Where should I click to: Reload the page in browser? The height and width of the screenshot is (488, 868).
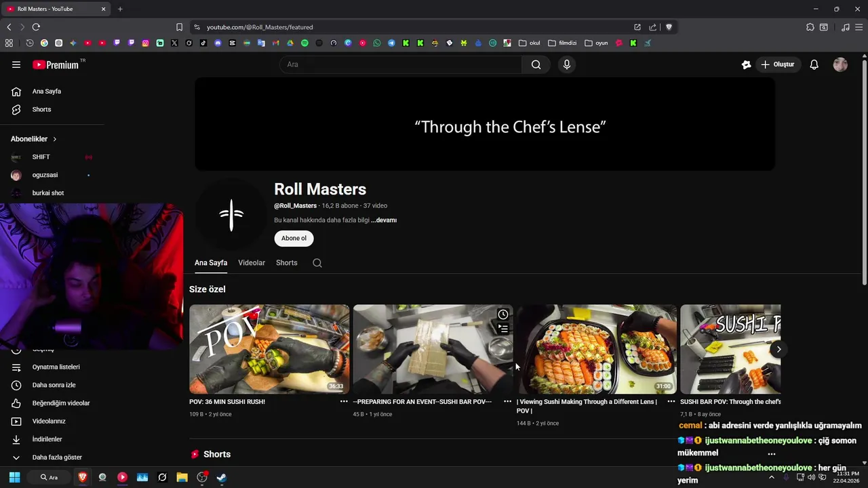[36, 27]
